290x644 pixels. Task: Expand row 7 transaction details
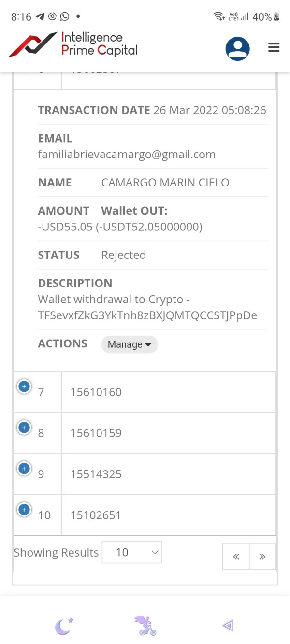tap(24, 386)
